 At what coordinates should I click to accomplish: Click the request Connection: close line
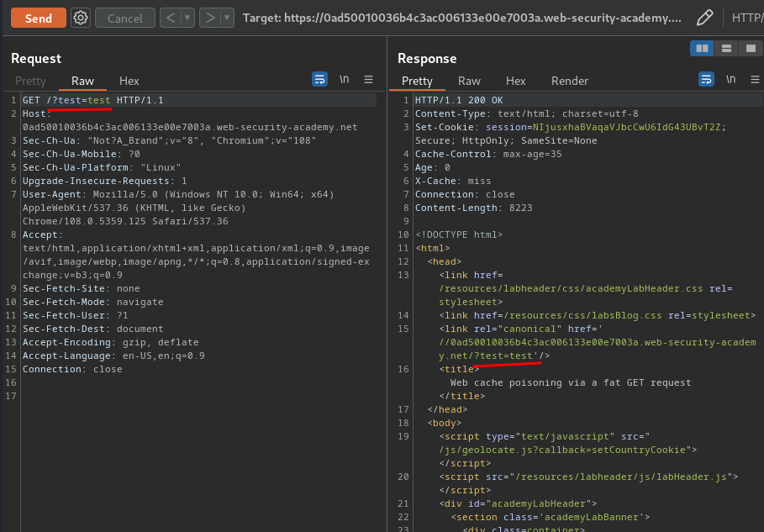tap(72, 369)
